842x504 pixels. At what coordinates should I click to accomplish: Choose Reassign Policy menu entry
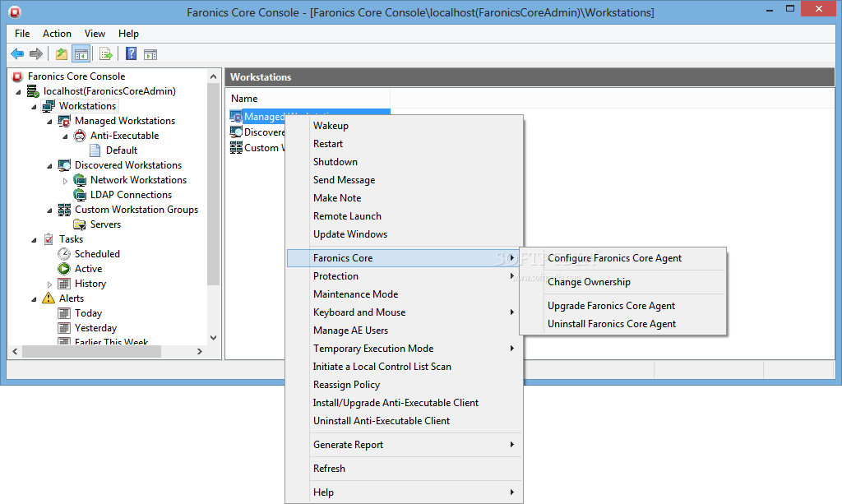[404, 385]
